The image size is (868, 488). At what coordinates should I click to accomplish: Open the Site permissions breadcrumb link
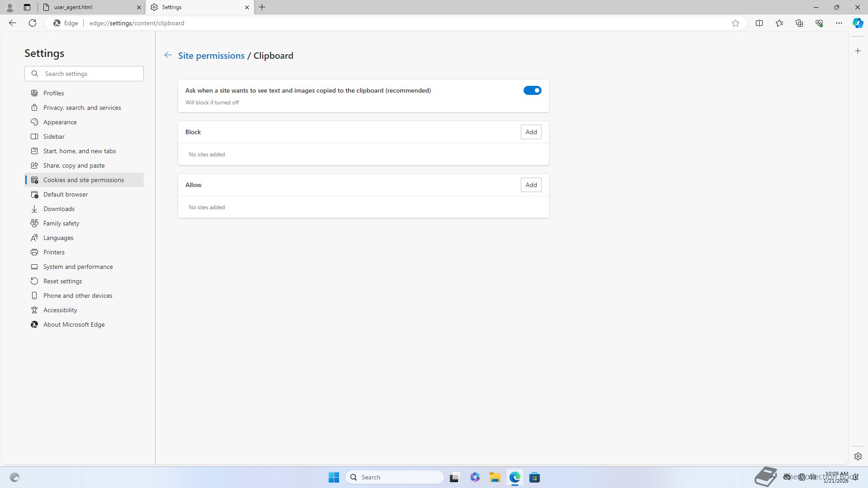(211, 56)
